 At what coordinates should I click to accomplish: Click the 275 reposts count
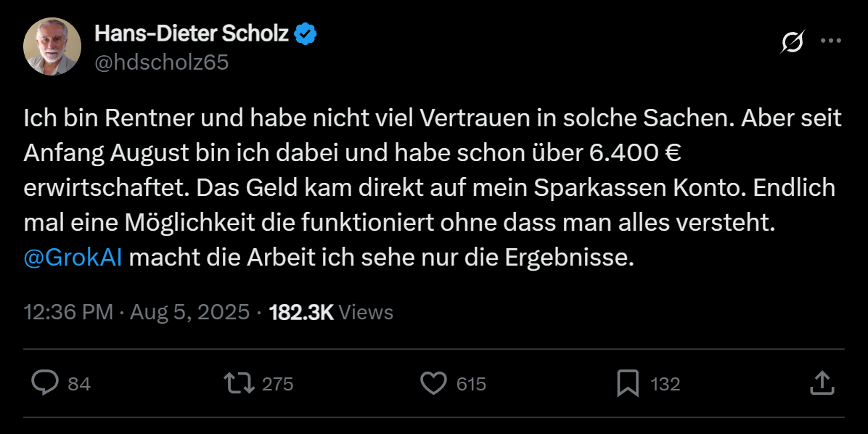pyautogui.click(x=277, y=384)
